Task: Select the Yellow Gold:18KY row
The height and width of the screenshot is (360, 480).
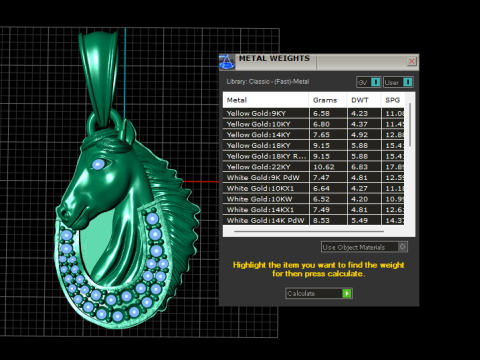Action: pyautogui.click(x=313, y=145)
